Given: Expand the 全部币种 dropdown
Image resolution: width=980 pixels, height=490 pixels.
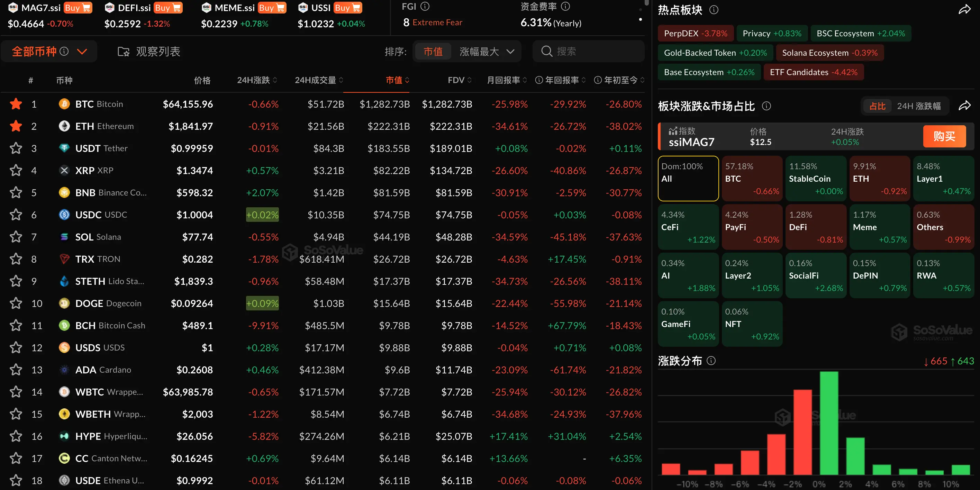Looking at the screenshot, I should [x=82, y=51].
